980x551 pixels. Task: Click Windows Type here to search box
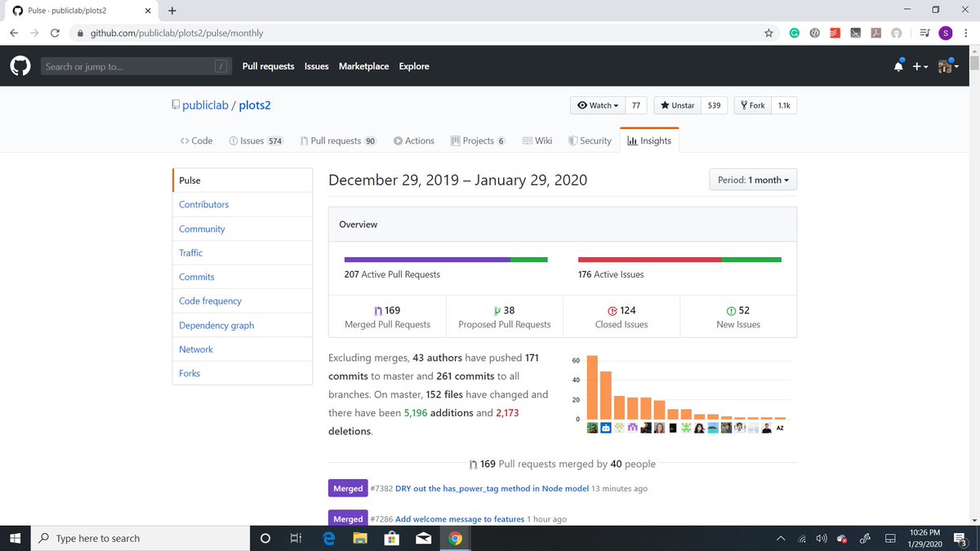coord(140,538)
